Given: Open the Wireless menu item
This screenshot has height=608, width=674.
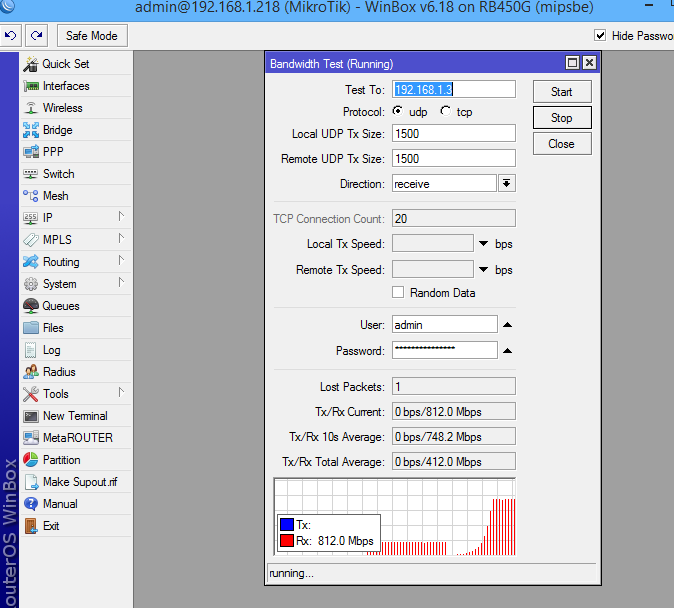Looking at the screenshot, I should 76,108.
